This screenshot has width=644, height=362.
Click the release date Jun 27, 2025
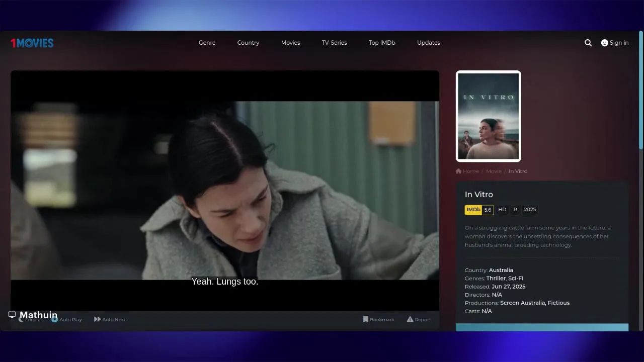[509, 287]
